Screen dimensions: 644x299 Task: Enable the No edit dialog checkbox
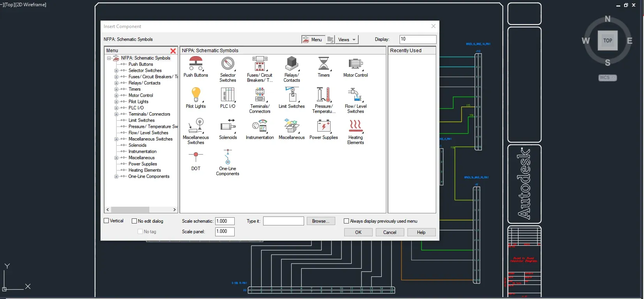coord(134,221)
